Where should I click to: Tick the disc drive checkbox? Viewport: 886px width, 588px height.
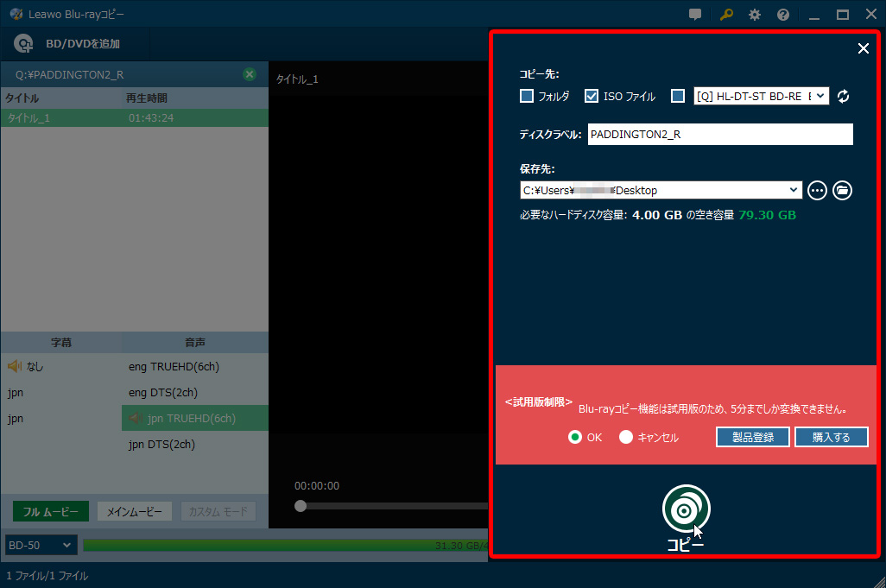(x=678, y=97)
